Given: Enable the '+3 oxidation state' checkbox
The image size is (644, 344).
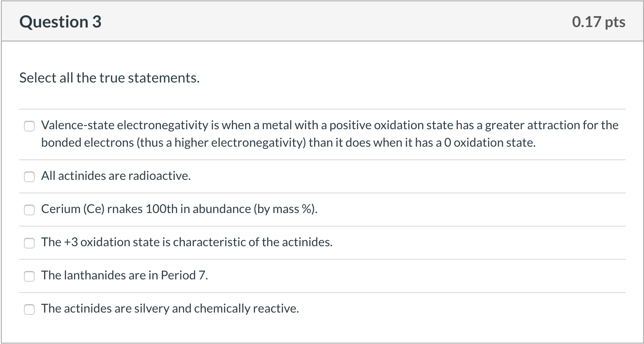Looking at the screenshot, I should tap(29, 243).
